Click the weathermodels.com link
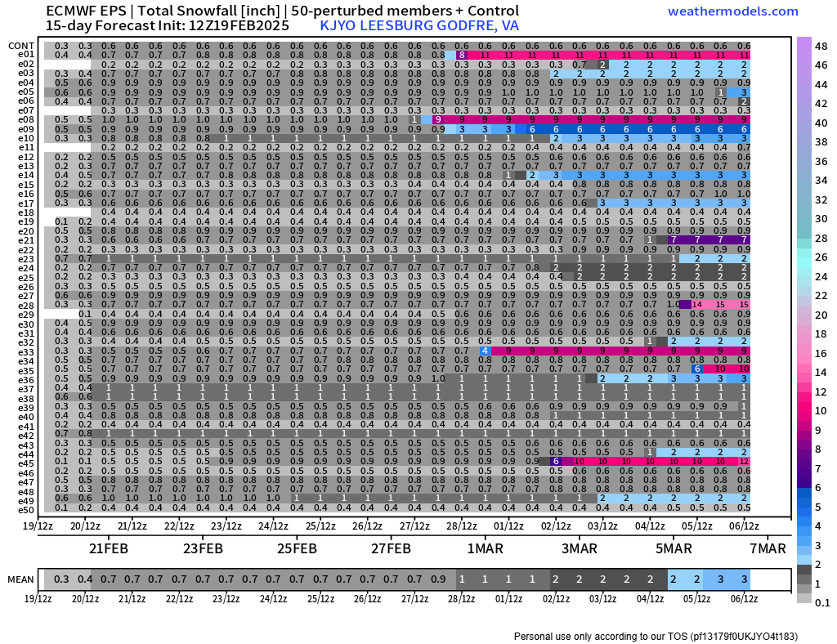 (732, 11)
